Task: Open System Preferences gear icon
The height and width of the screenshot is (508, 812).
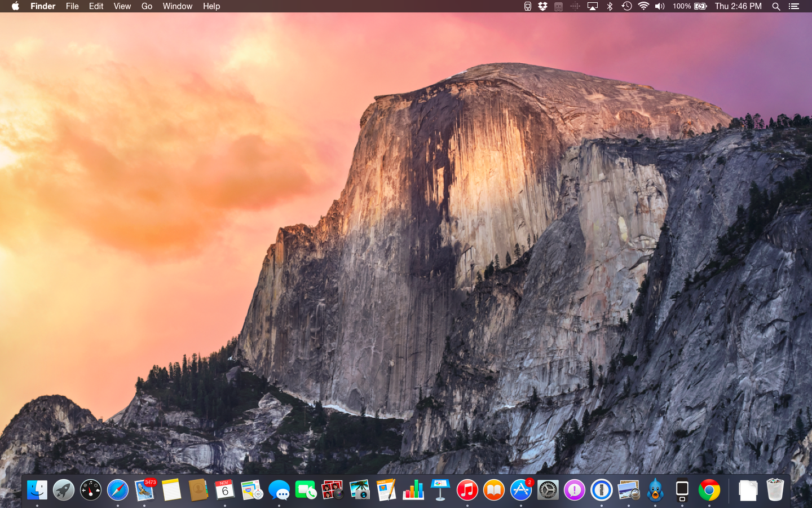Action: pyautogui.click(x=548, y=490)
